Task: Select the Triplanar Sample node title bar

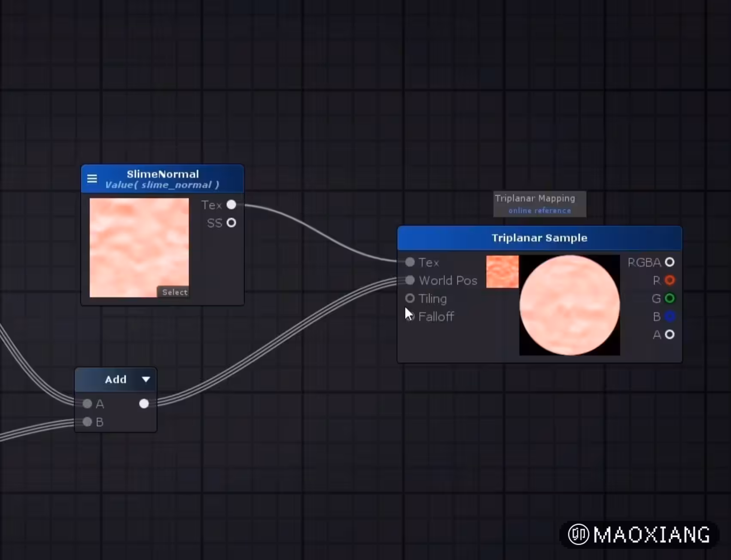Action: pyautogui.click(x=539, y=238)
